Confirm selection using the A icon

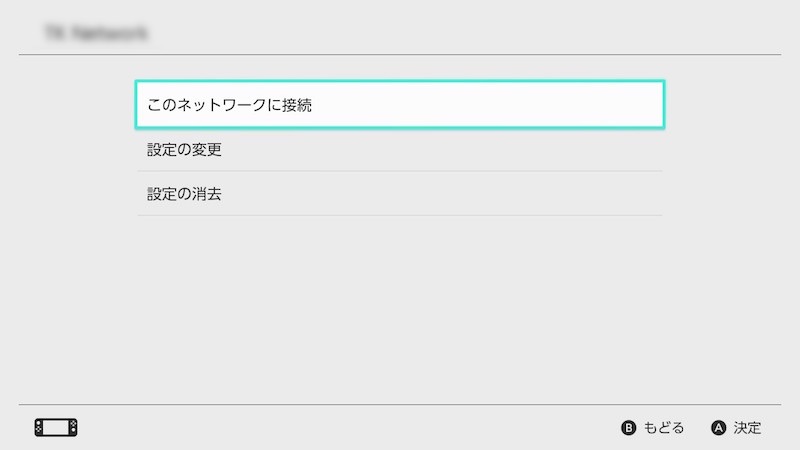click(718, 428)
